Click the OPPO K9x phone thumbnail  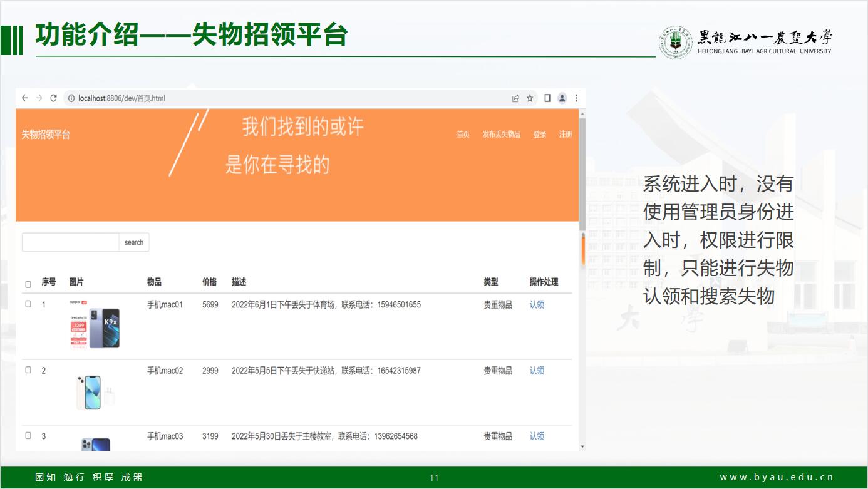95,326
